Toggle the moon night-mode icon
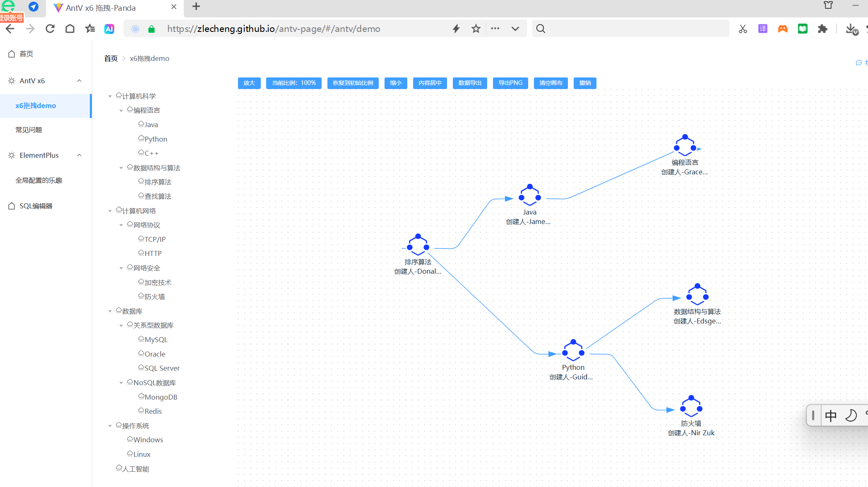868x487 pixels. pyautogui.click(x=851, y=415)
